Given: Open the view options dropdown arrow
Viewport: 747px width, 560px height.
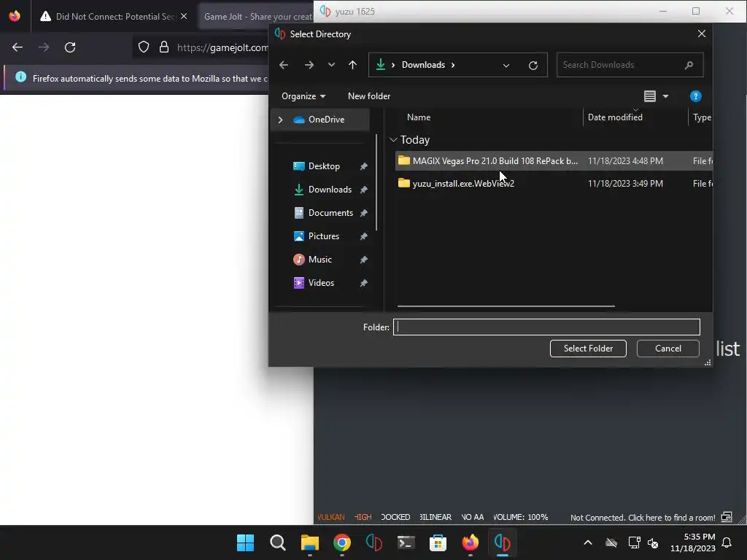Looking at the screenshot, I should point(665,96).
